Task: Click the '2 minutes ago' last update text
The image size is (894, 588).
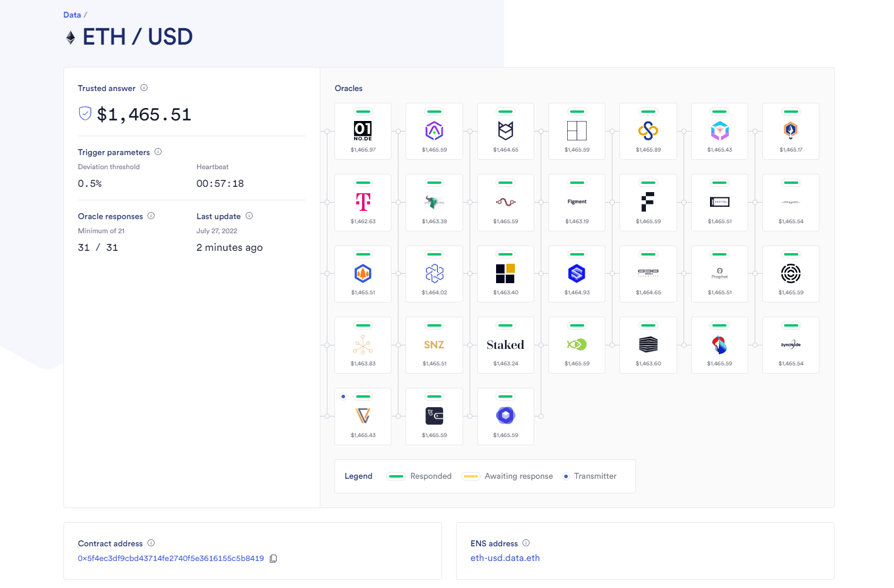Action: click(x=230, y=248)
